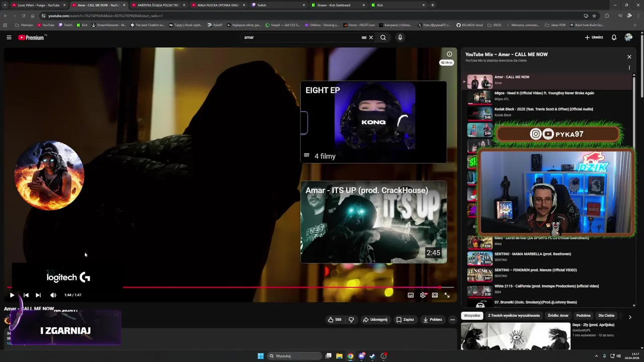Clear the search text with the X
The width and height of the screenshot is (644, 362).
[371, 37]
